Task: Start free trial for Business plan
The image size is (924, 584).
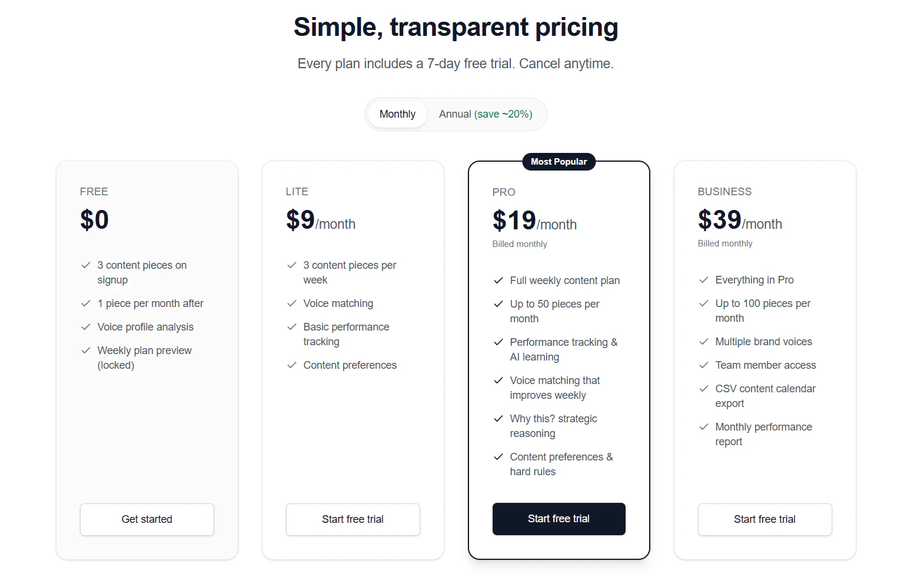Action: tap(765, 519)
